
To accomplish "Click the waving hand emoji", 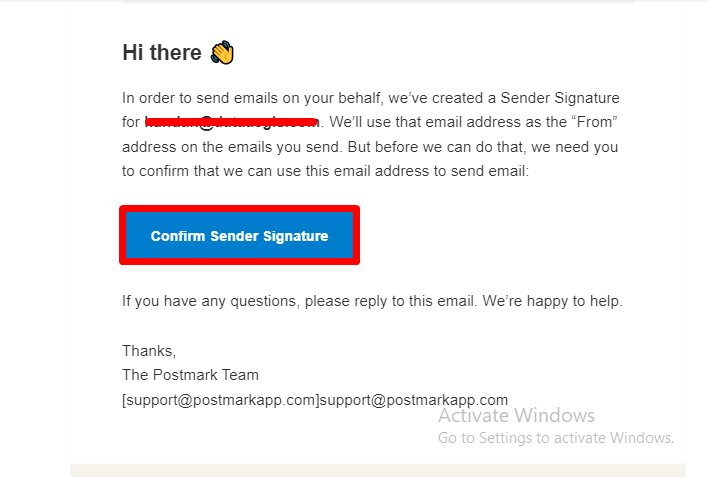I will 222,53.
